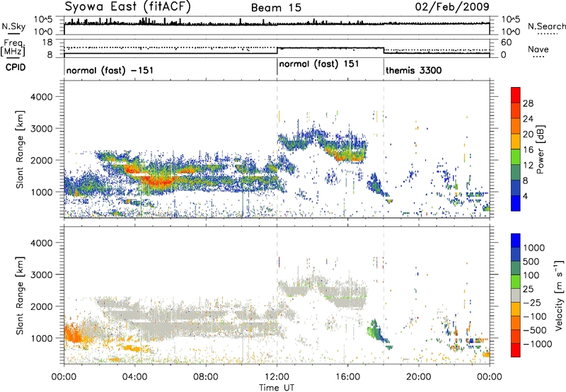The height and width of the screenshot is (392, 566).
Task: Click the CPID entry "normal (fast) -151"
Action: [110, 70]
